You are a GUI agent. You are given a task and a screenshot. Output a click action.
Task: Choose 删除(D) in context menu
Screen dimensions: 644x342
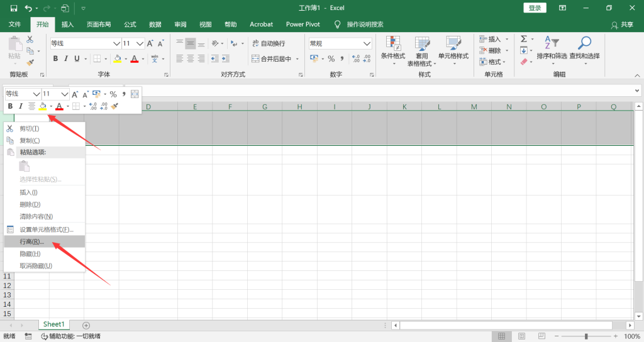pyautogui.click(x=45, y=204)
